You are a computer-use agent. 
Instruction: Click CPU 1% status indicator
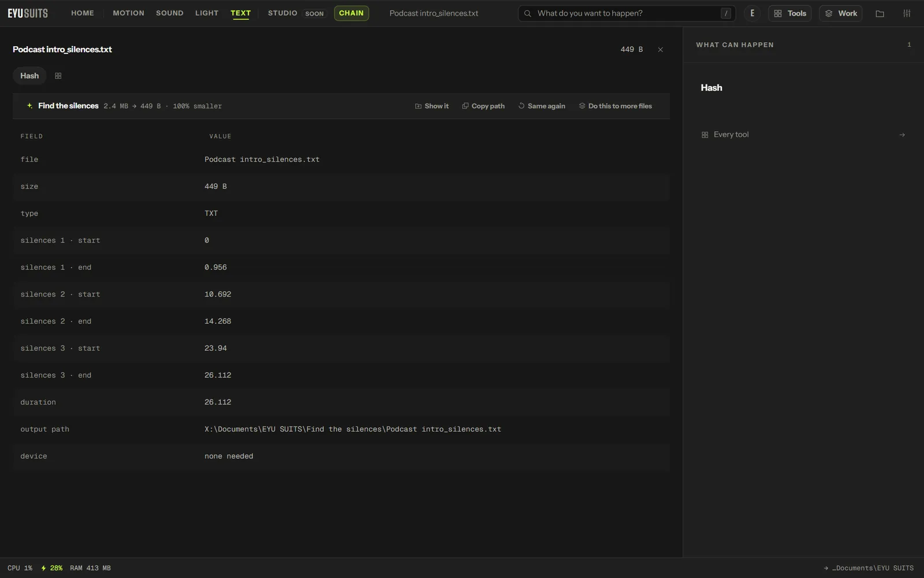pos(20,568)
